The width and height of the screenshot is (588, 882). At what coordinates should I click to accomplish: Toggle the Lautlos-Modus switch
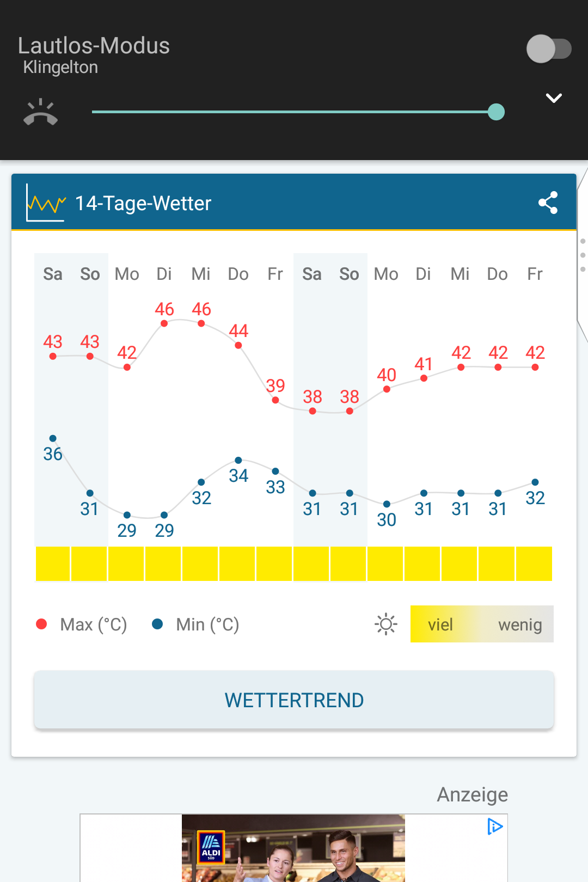pyautogui.click(x=548, y=49)
